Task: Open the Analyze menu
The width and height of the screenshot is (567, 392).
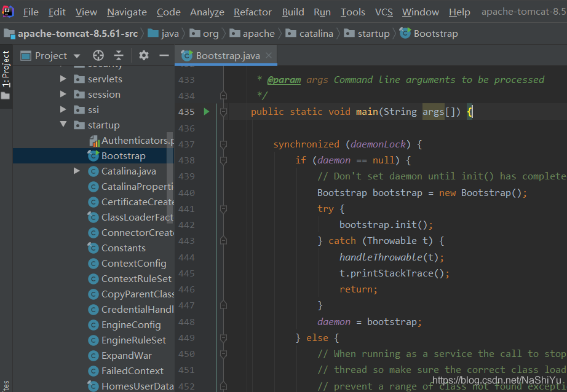Action: click(207, 12)
